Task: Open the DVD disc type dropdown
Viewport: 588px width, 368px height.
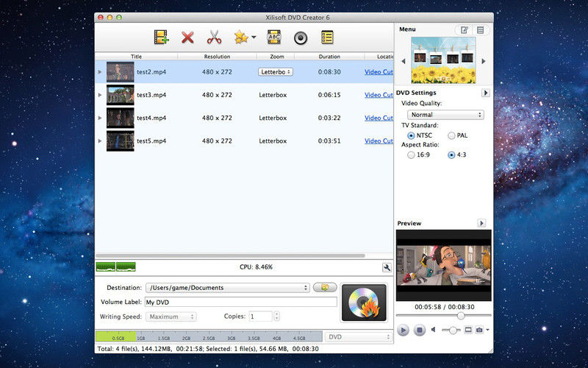Action: click(x=359, y=337)
